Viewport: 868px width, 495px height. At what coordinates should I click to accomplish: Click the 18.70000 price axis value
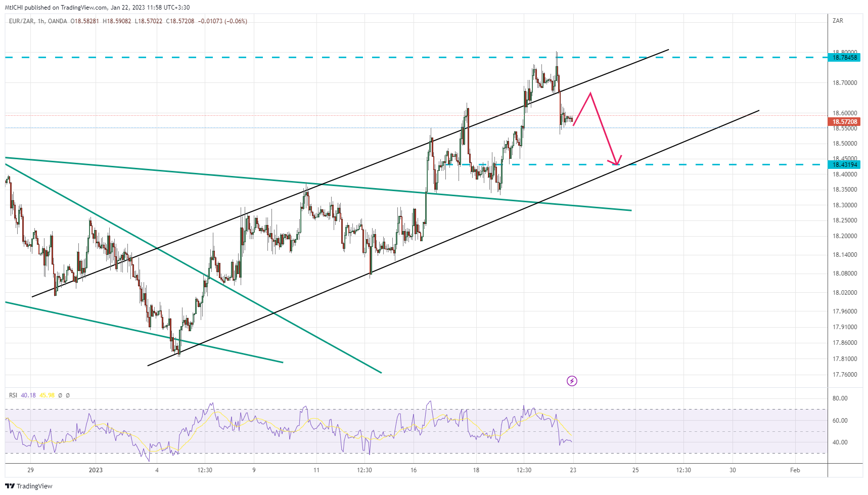pyautogui.click(x=845, y=83)
